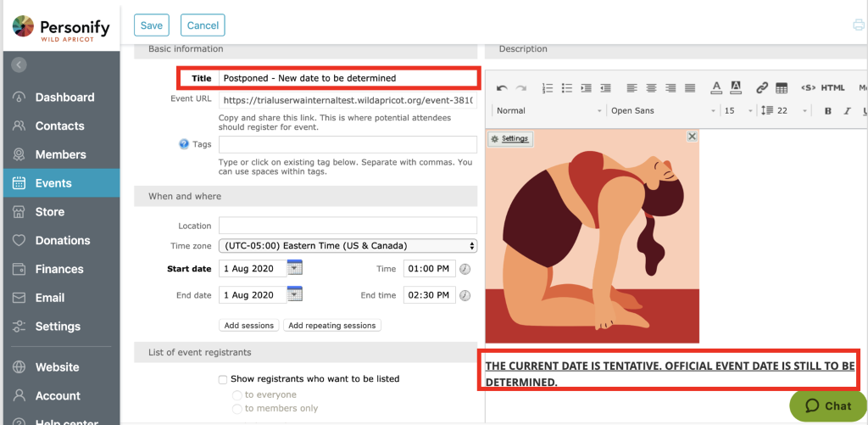Open Dashboard in the sidebar
This screenshot has height=425, width=868.
61,97
